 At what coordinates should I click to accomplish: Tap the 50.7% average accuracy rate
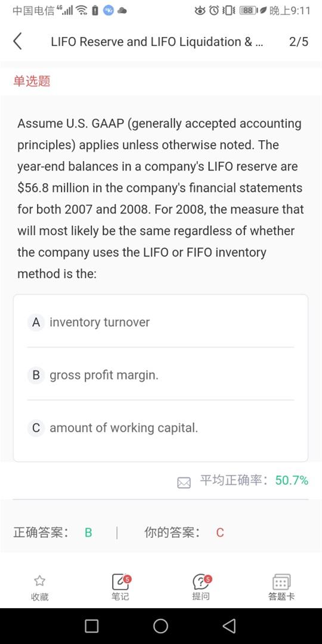(x=292, y=480)
